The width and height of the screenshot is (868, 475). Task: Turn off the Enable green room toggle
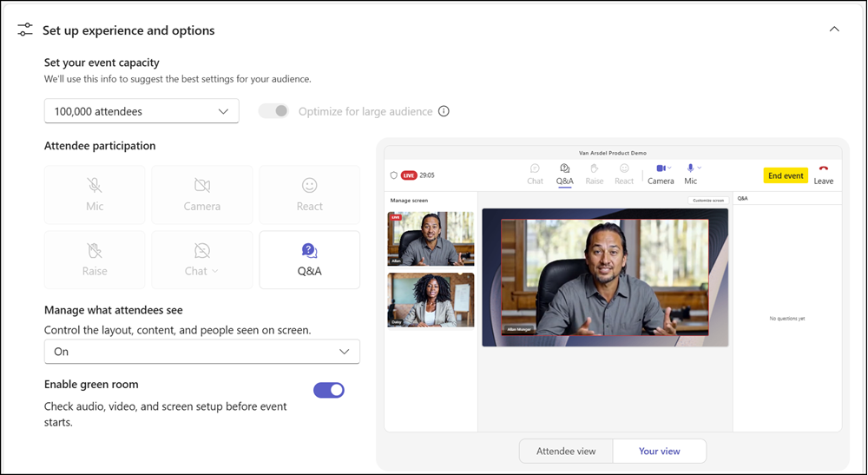pyautogui.click(x=329, y=390)
